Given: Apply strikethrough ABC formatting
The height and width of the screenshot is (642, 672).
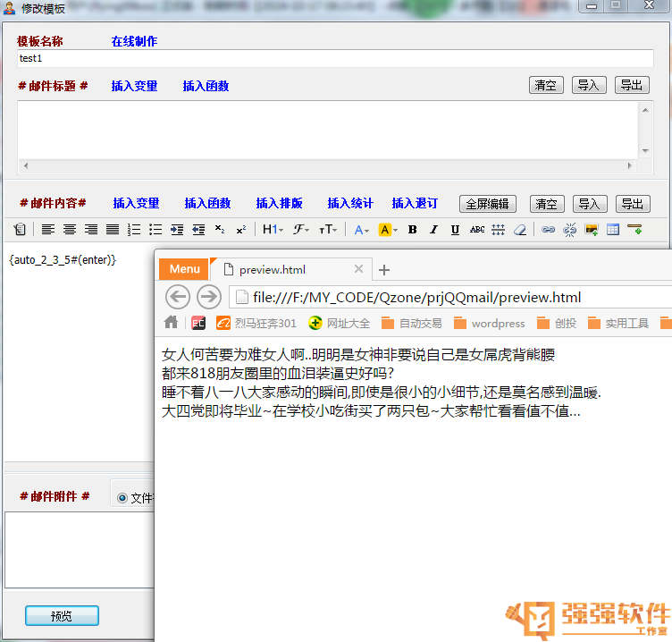Looking at the screenshot, I should [x=477, y=230].
